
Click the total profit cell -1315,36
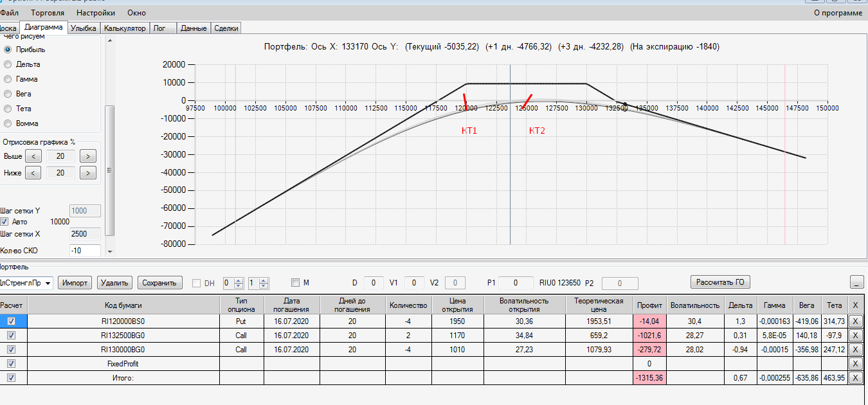click(649, 378)
